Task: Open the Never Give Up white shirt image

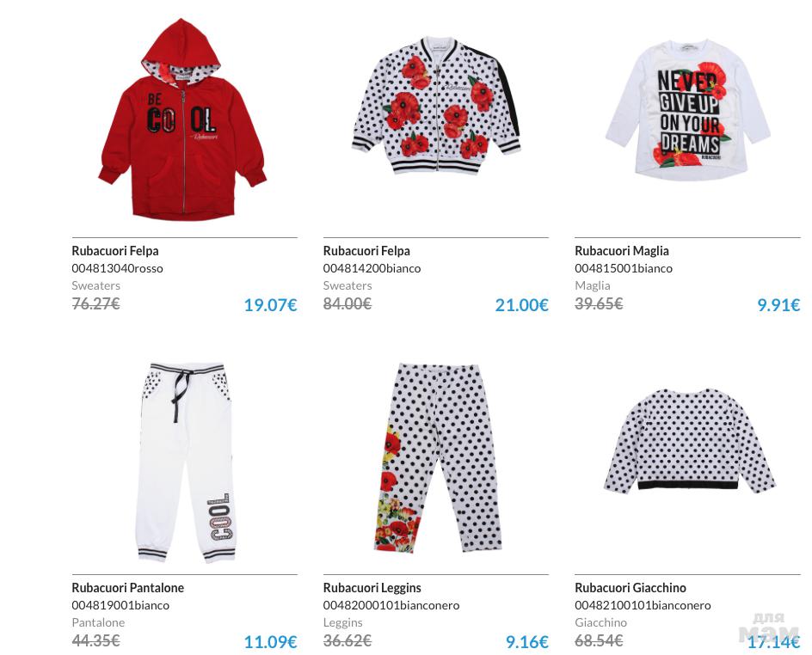Action: (688, 109)
